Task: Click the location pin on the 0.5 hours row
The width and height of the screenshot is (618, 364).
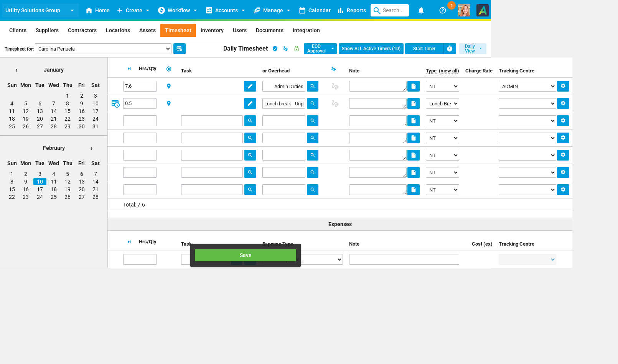Action: (x=169, y=103)
